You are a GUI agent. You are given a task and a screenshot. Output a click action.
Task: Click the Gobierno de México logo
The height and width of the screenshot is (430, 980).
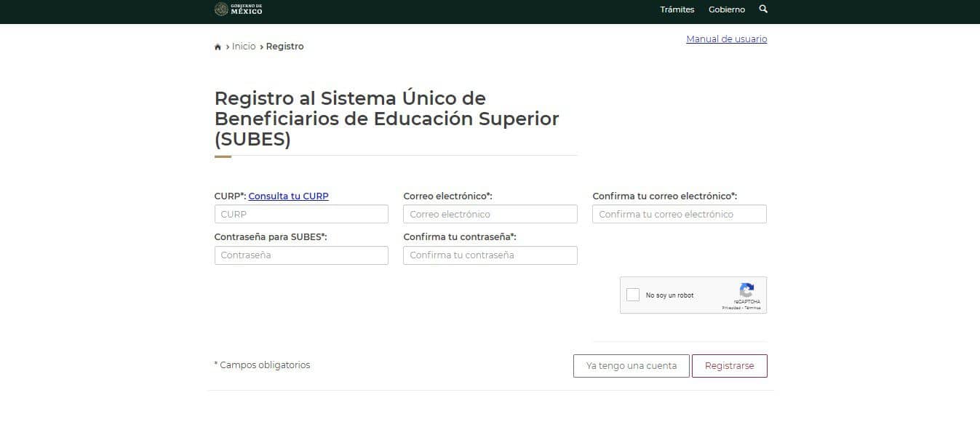pyautogui.click(x=238, y=9)
